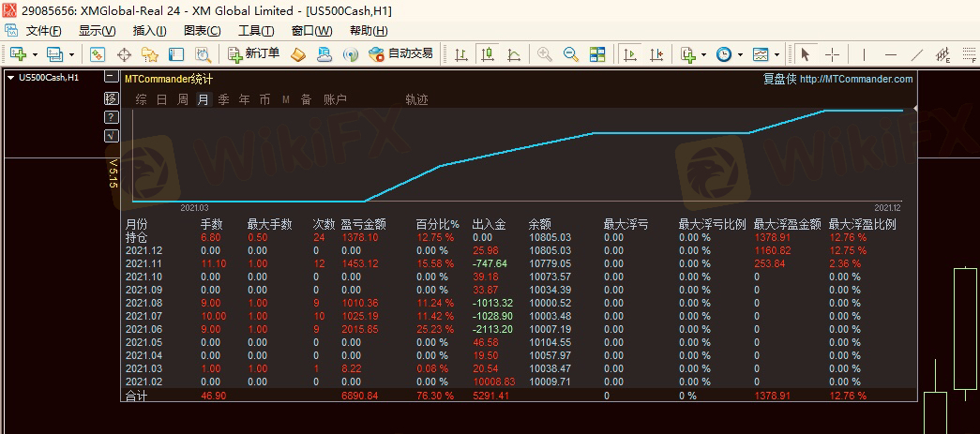This screenshot has width=980, height=434.
Task: Click the zoom out magnifier icon
Action: (x=570, y=54)
